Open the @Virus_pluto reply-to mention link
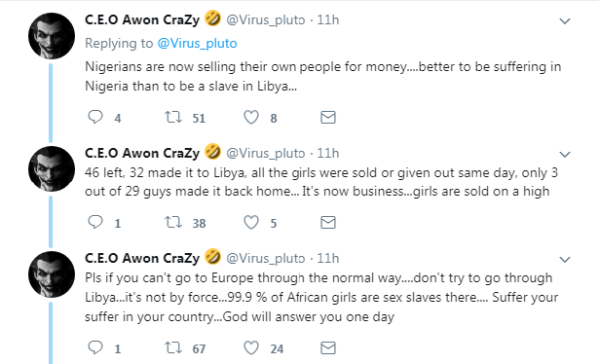Image resolution: width=599 pixels, height=364 pixels. 197,44
